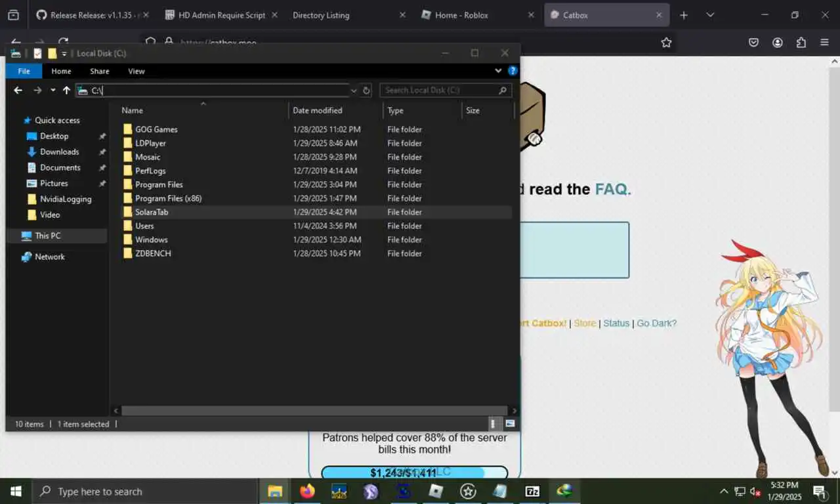Open Firefox extensions puzzle icon
840x504 pixels.
[x=801, y=43]
